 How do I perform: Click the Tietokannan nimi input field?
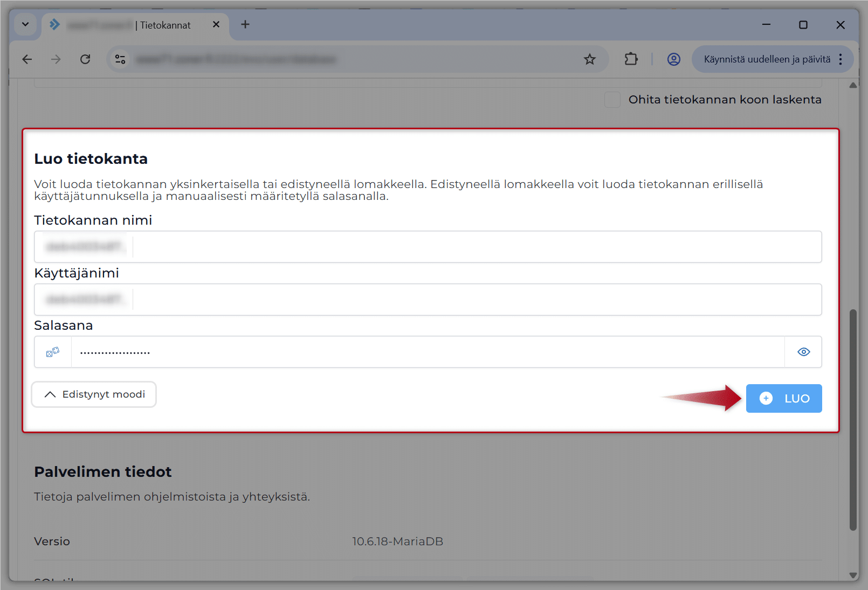coord(477,247)
